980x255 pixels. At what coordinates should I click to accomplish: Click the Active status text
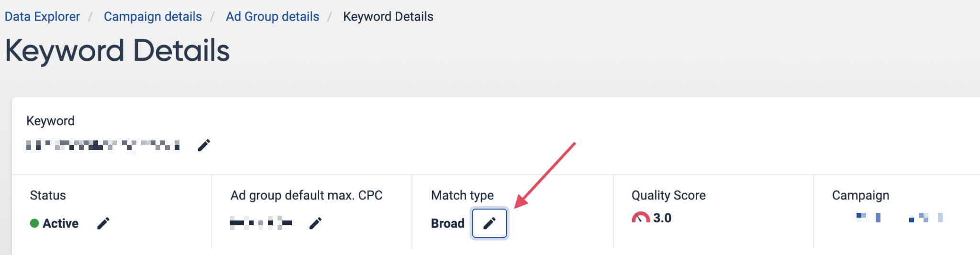60,223
